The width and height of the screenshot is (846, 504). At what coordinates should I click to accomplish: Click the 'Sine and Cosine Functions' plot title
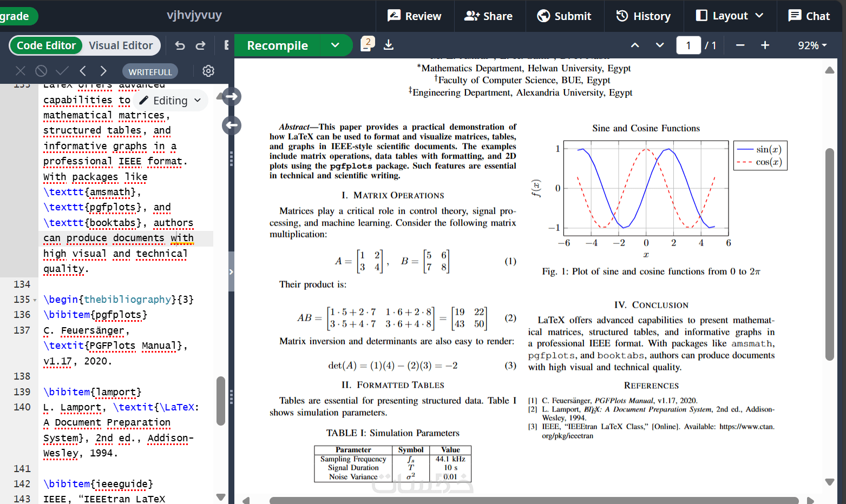pyautogui.click(x=646, y=128)
